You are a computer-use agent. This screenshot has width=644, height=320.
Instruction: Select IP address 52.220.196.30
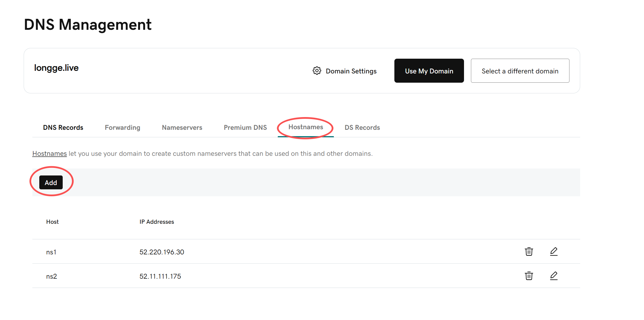coord(162,252)
